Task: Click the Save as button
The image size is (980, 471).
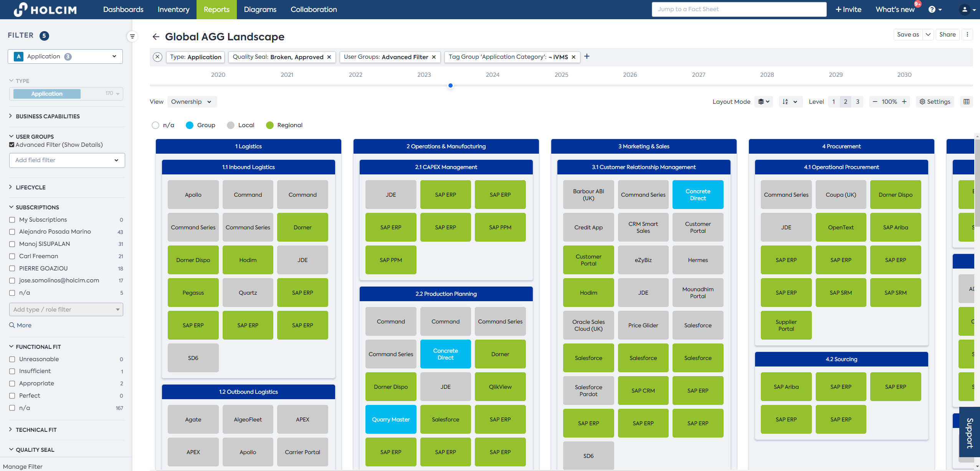Action: coord(908,35)
